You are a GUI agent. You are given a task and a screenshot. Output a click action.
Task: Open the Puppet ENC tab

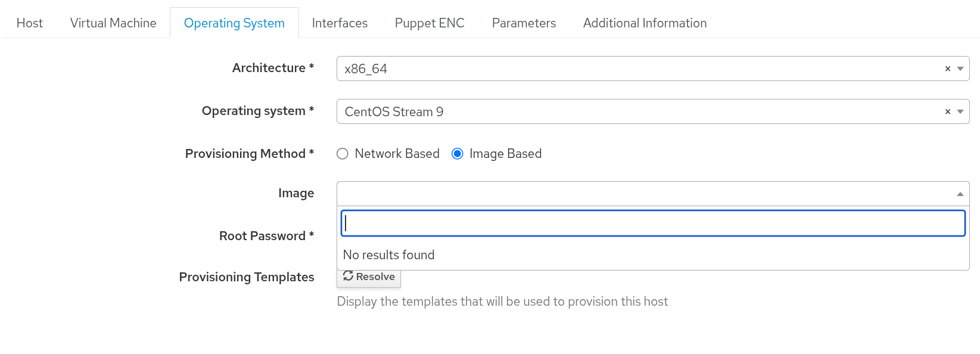point(430,23)
